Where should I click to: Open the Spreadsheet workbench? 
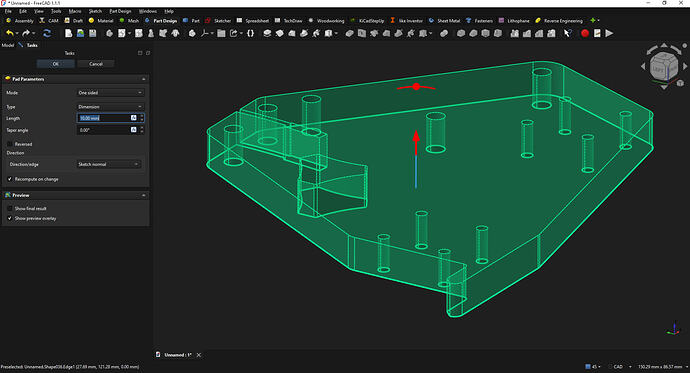pos(252,21)
